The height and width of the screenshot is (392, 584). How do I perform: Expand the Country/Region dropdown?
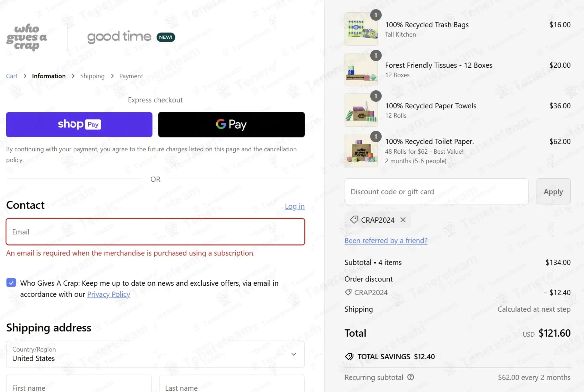(155, 354)
